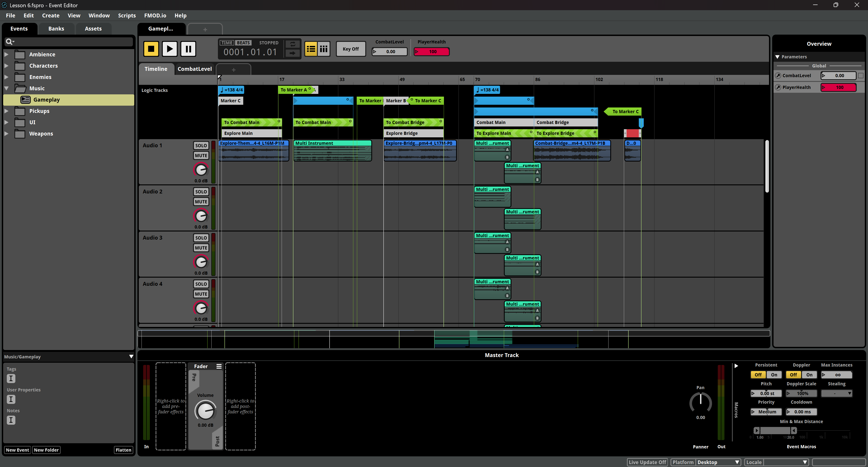Image resolution: width=868 pixels, height=467 pixels.
Task: Click the New Folder button
Action: (46, 450)
